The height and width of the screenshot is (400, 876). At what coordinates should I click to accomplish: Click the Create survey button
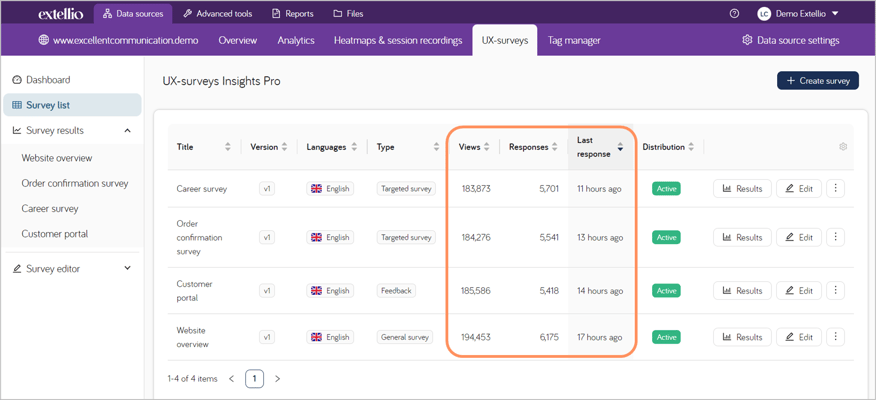tap(817, 80)
